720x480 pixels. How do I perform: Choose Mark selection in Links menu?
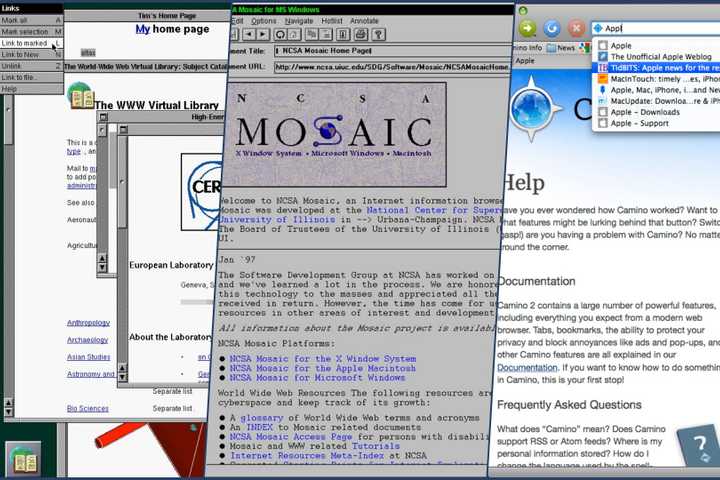point(32,32)
